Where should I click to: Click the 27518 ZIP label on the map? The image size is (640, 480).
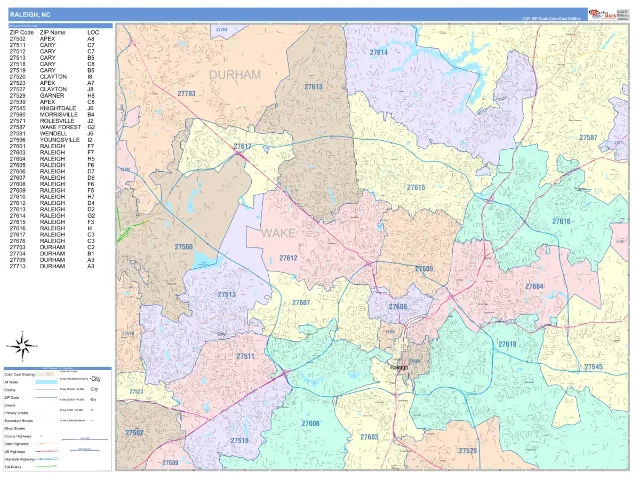[x=239, y=441]
